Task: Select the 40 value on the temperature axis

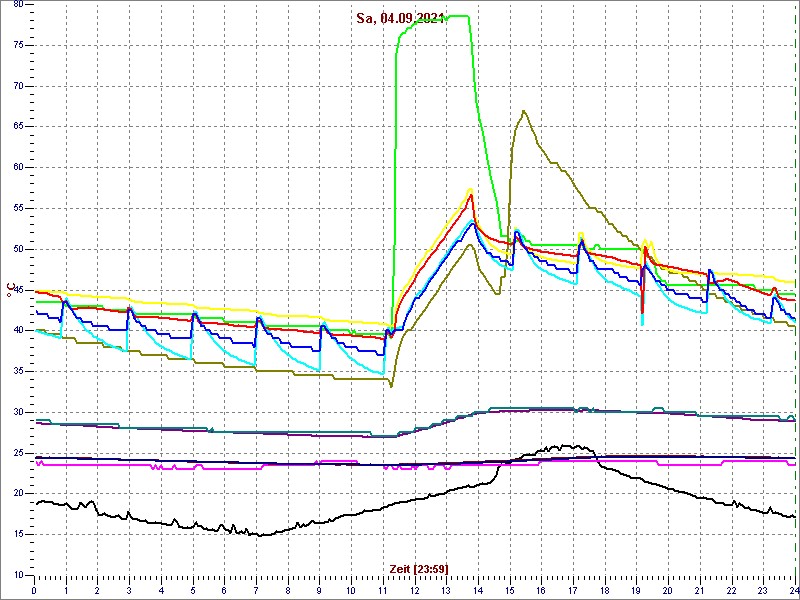Action: point(18,330)
